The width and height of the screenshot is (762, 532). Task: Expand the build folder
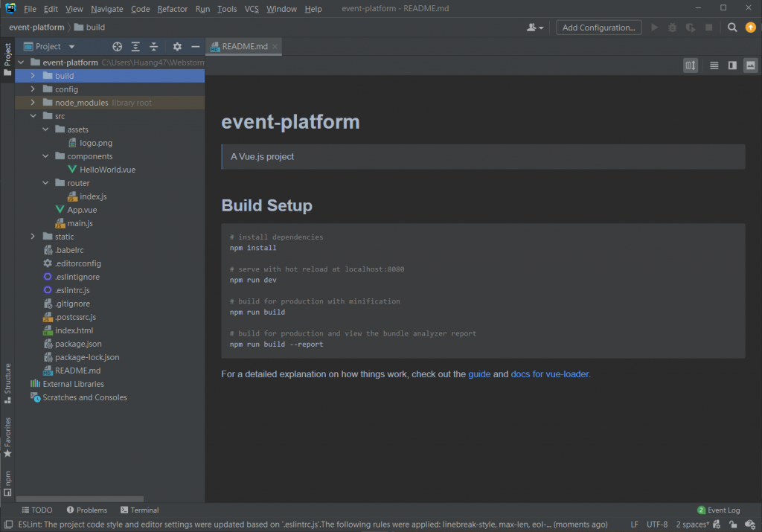pyautogui.click(x=33, y=76)
